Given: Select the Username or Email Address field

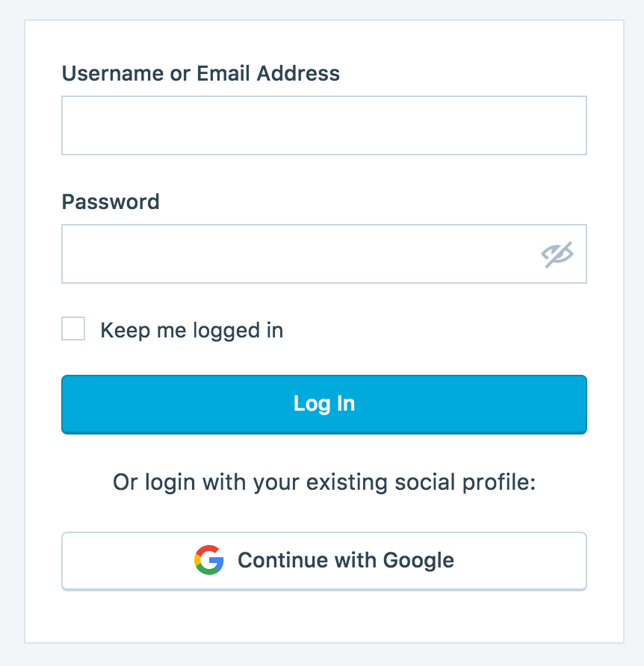Looking at the screenshot, I should [x=323, y=125].
